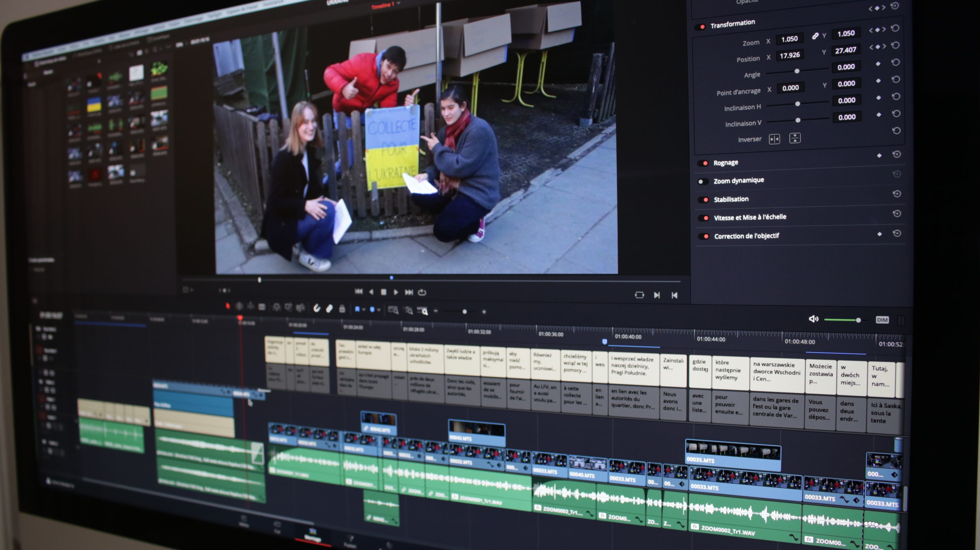Image resolution: width=980 pixels, height=550 pixels.
Task: Open the flag color dropdown arrow
Action: coord(364,309)
